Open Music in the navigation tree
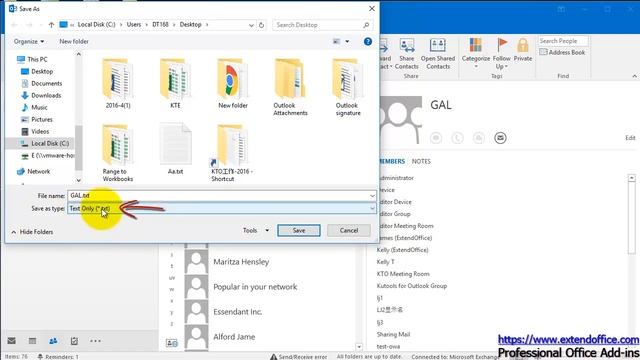 pyautogui.click(x=34, y=107)
